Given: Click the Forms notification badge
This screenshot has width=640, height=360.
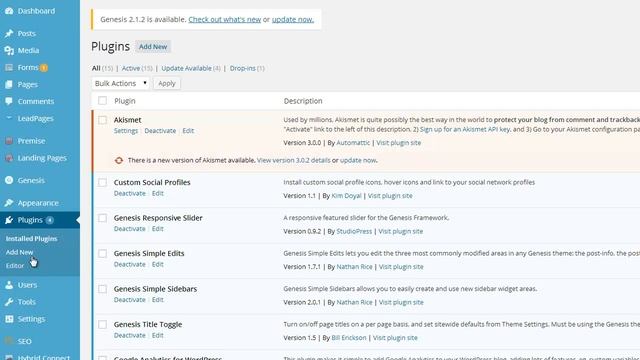Looking at the screenshot, I should coord(44,68).
